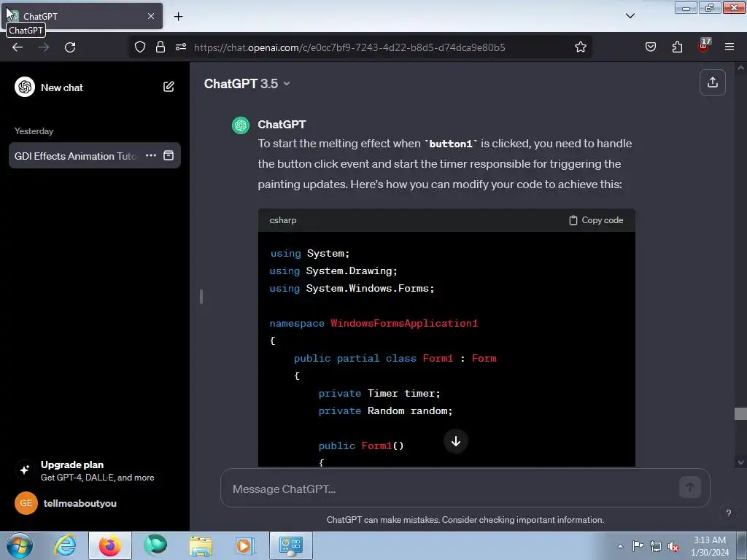Viewport: 747px width, 560px height.
Task: Show hidden tray icons arrow
Action: (620, 546)
